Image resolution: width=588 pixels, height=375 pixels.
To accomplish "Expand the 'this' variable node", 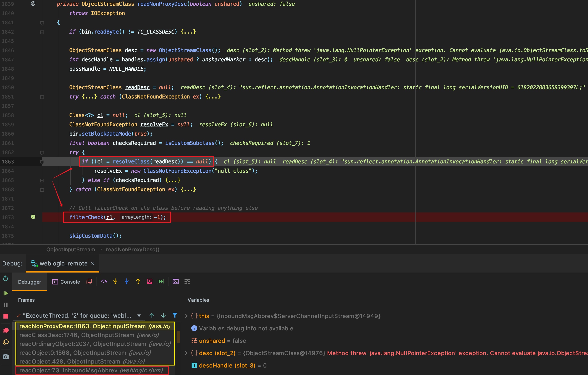I will click(186, 316).
